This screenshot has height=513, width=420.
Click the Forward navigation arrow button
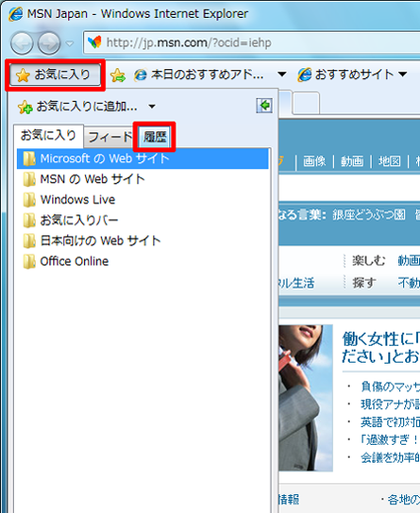pyautogui.click(x=49, y=43)
